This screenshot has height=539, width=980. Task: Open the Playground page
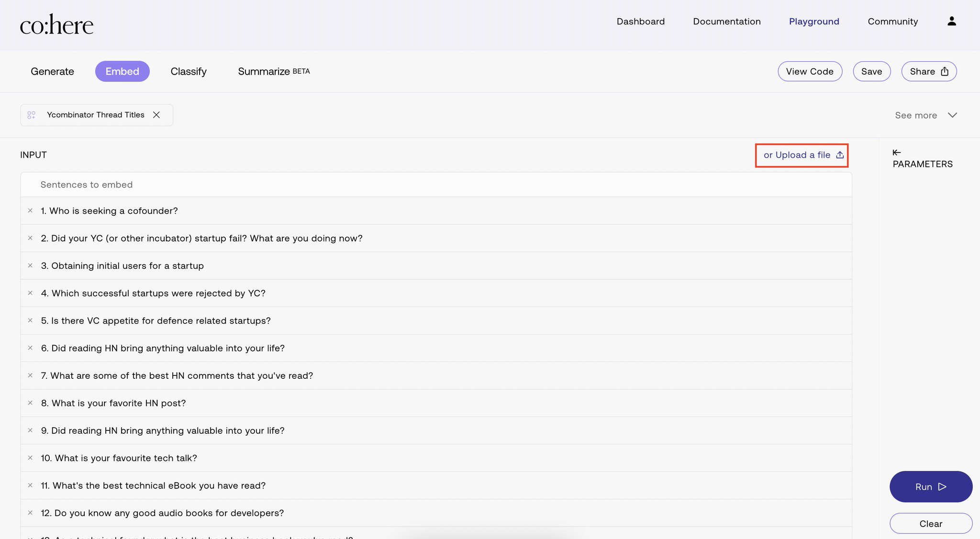pyautogui.click(x=814, y=22)
